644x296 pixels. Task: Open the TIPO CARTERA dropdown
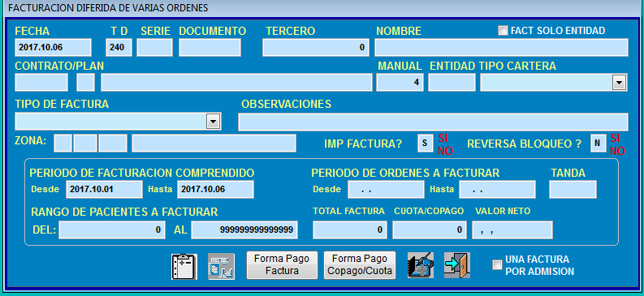tap(619, 83)
